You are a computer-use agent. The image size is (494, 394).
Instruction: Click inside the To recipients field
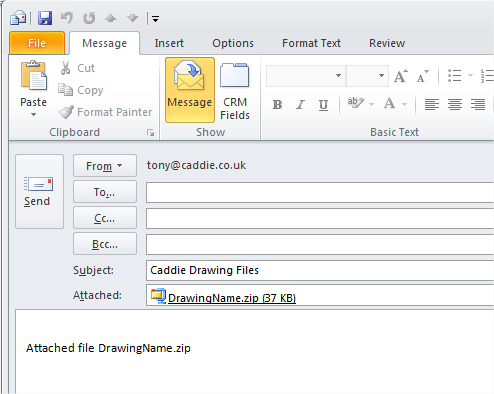(x=320, y=192)
